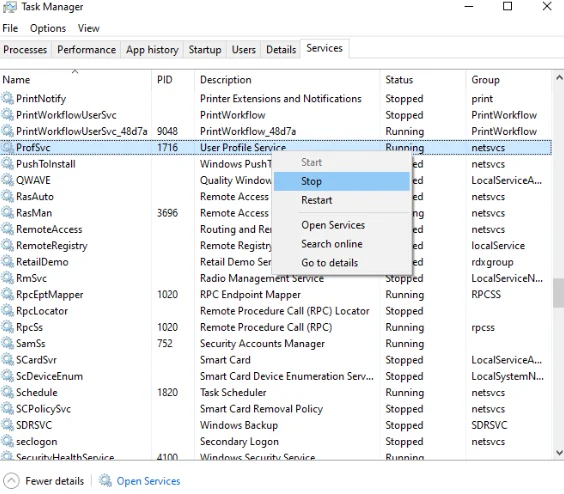
Task: Click the SCardSvr service gear icon
Action: (x=8, y=360)
